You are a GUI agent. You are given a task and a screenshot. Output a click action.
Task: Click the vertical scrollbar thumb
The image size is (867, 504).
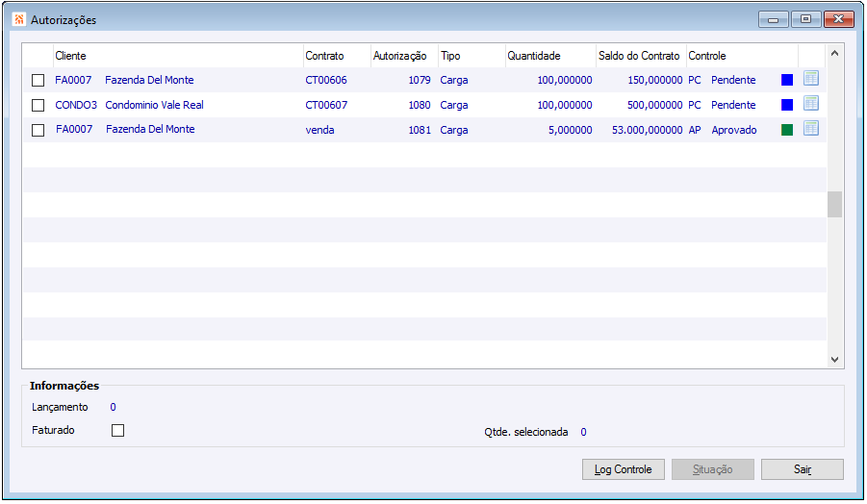coord(835,205)
